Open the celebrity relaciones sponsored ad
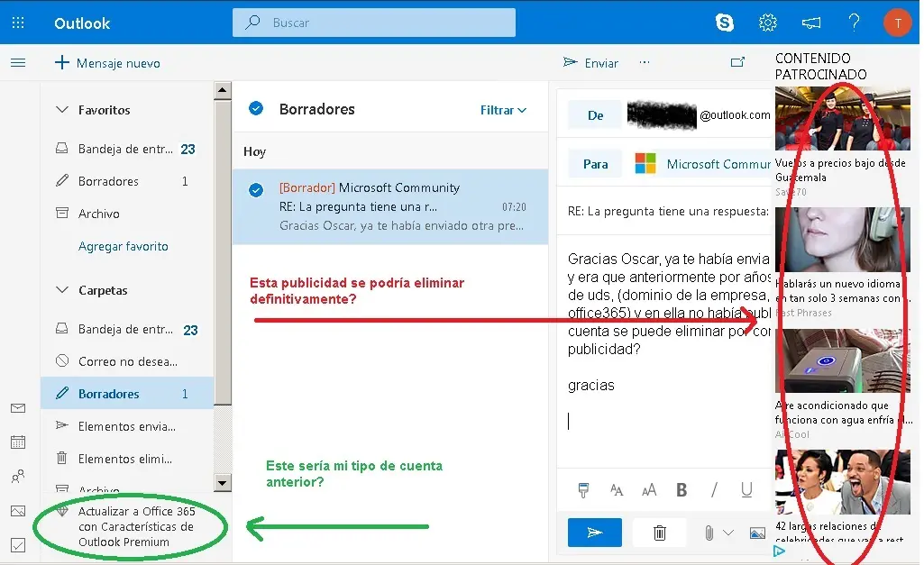Image resolution: width=924 pixels, height=565 pixels. [842, 497]
